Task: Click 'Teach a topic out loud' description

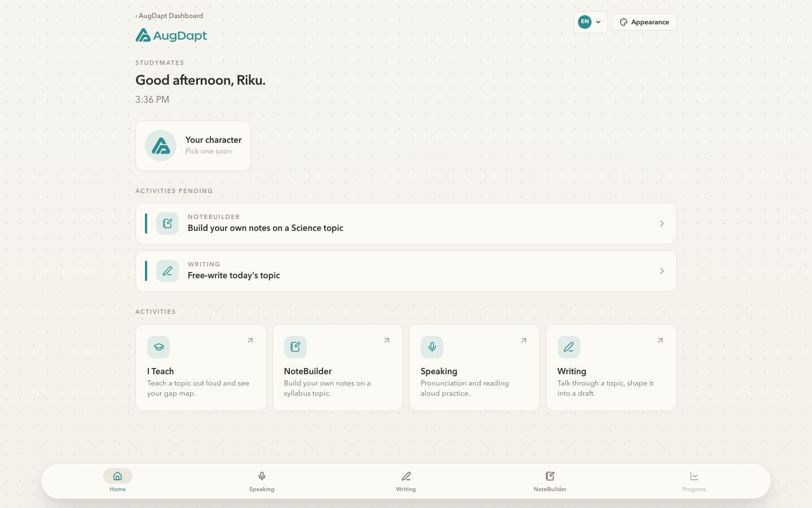Action: [x=198, y=388]
